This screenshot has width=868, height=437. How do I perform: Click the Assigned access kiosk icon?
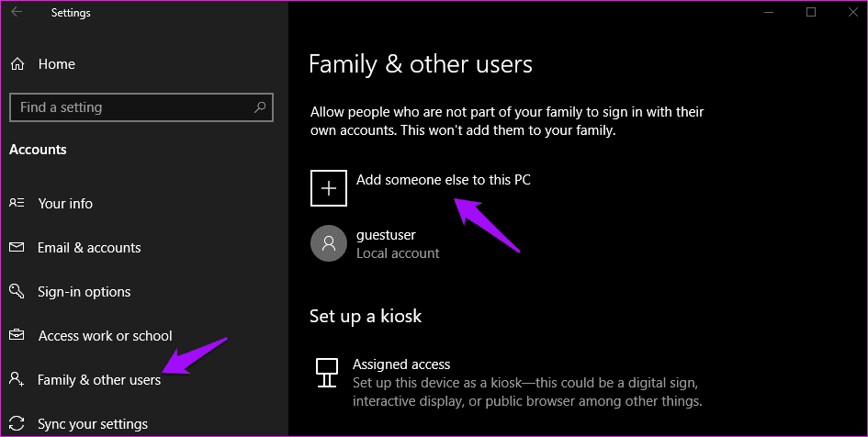(327, 373)
